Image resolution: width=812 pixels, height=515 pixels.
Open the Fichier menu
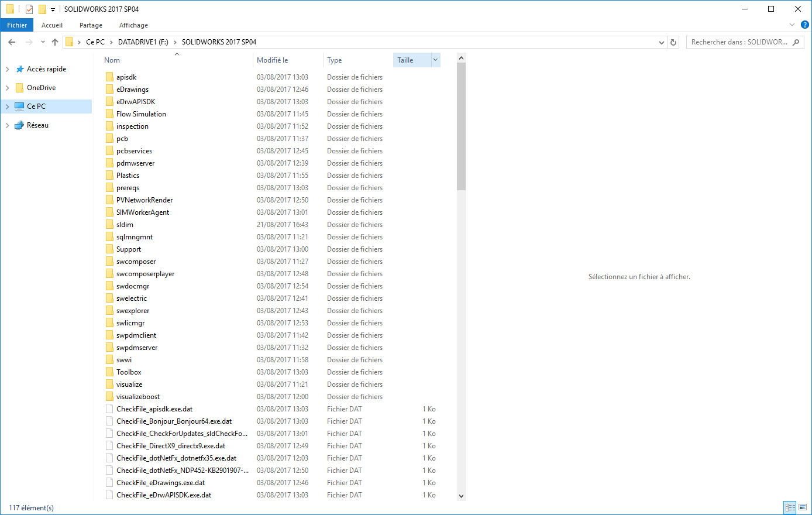click(x=17, y=25)
